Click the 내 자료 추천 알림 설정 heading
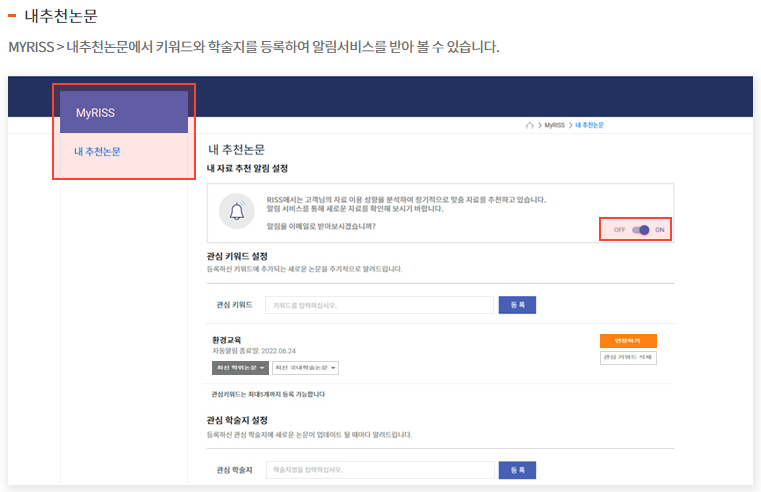Viewport: 761px width, 492px height. tap(247, 168)
